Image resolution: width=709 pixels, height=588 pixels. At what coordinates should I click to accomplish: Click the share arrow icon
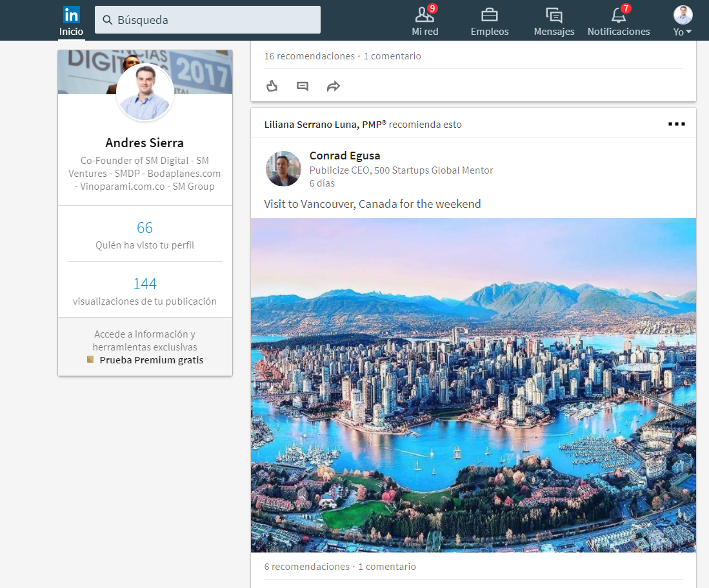pos(333,86)
